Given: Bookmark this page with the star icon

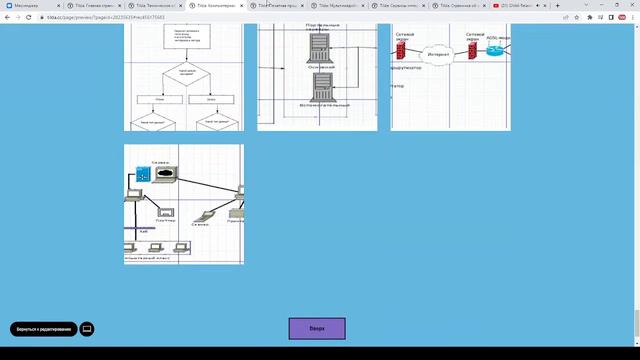Looking at the screenshot, I should [x=577, y=18].
